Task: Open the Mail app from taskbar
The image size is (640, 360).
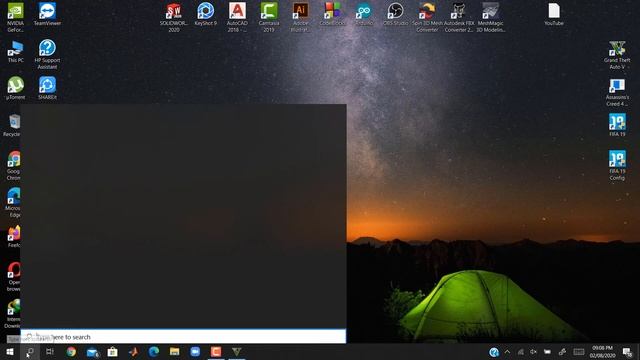Action: point(92,352)
